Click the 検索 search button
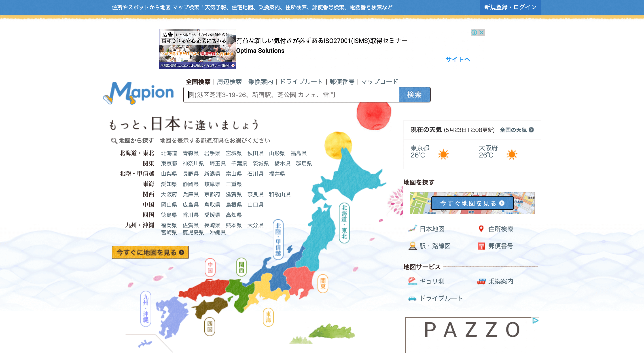This screenshot has height=353, width=644. (414, 95)
